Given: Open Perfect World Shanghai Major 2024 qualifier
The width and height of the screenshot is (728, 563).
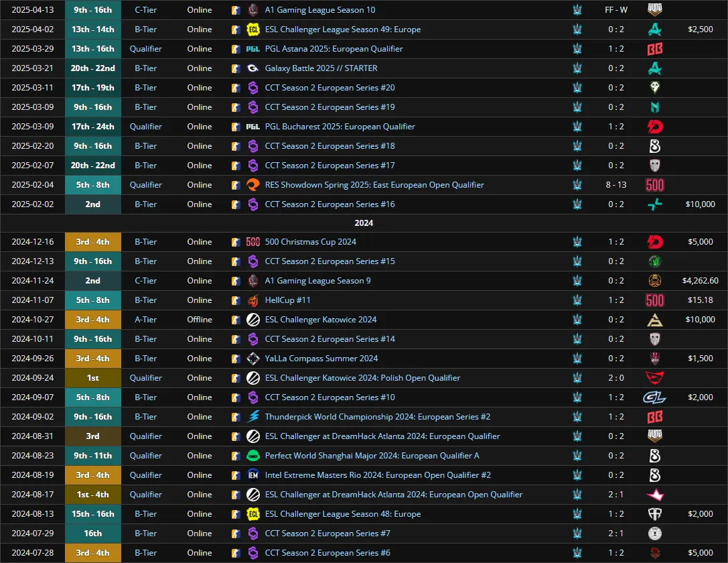Looking at the screenshot, I should (x=372, y=456).
